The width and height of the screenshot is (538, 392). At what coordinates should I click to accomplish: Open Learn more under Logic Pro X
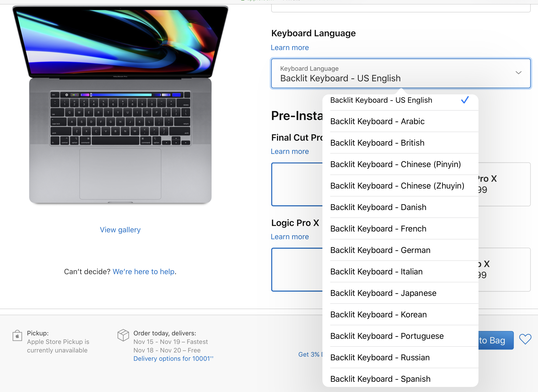[x=290, y=237]
